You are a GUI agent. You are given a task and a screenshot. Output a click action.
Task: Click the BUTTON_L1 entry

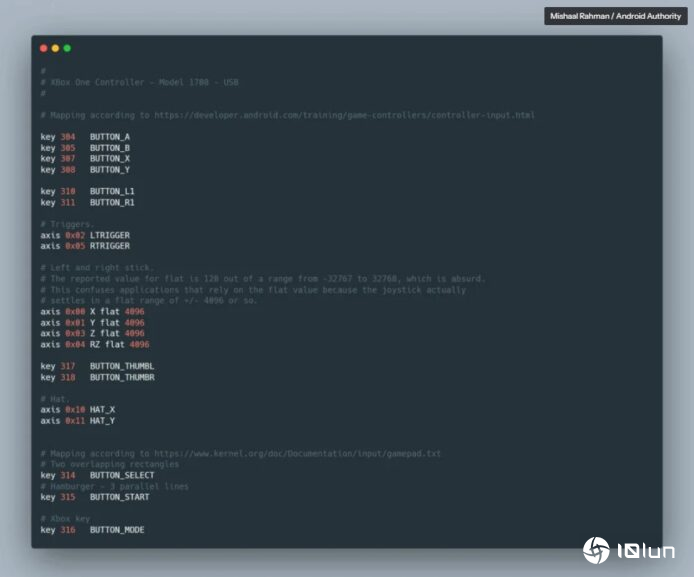pos(112,191)
